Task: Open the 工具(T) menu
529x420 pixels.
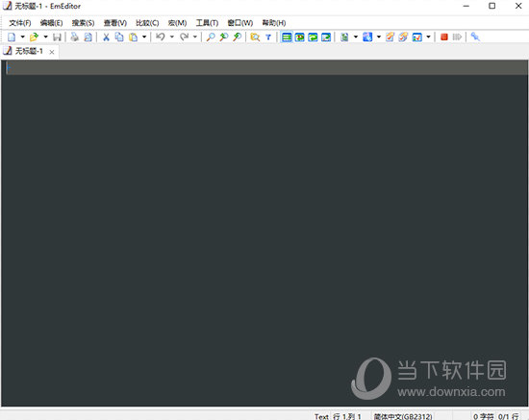Action: pos(207,23)
